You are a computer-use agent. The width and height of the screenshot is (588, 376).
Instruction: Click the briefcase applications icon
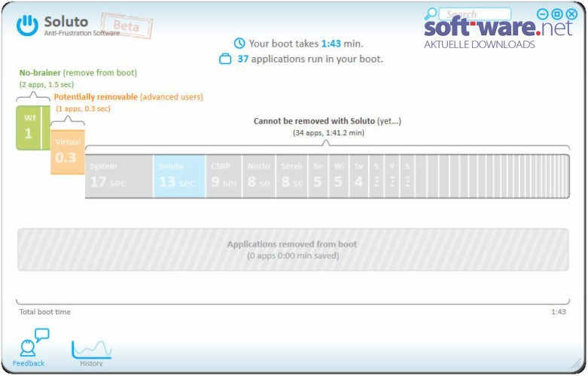[x=225, y=59]
